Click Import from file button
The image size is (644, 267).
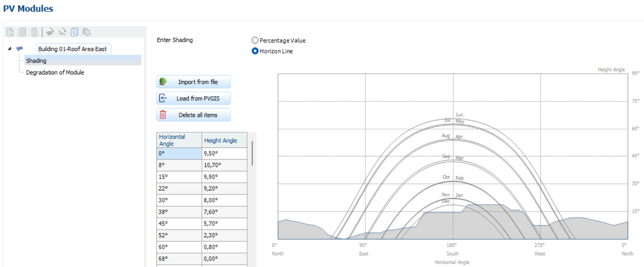194,82
